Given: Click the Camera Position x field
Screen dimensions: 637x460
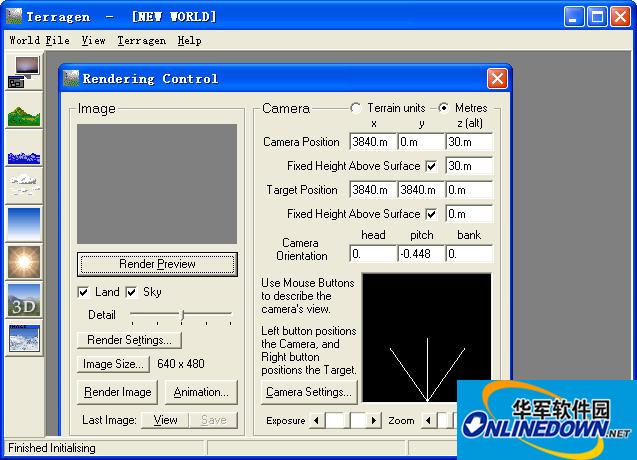Looking at the screenshot, I should [373, 142].
